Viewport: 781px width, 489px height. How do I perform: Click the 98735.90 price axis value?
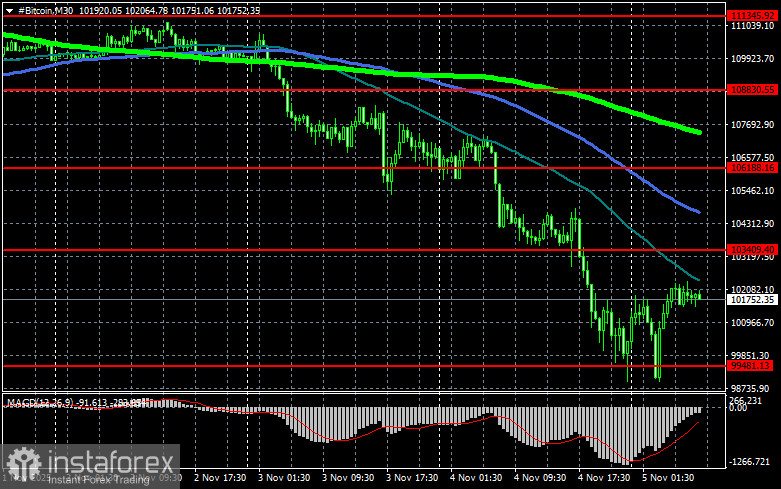(x=751, y=388)
